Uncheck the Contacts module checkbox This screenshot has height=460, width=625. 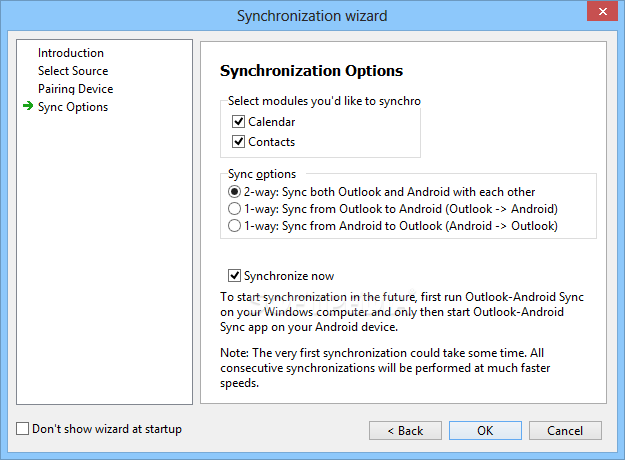coord(238,142)
